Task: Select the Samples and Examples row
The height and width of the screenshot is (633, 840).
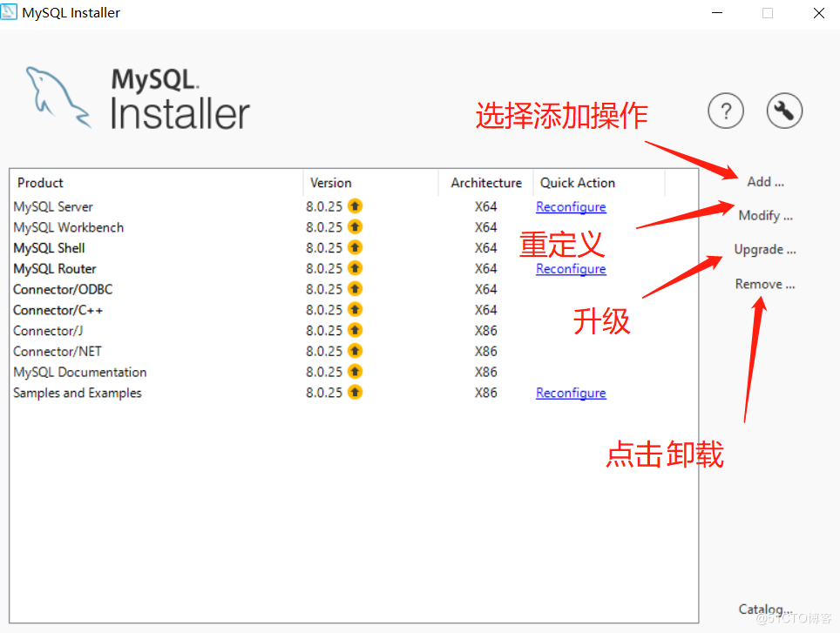Action: [354, 393]
